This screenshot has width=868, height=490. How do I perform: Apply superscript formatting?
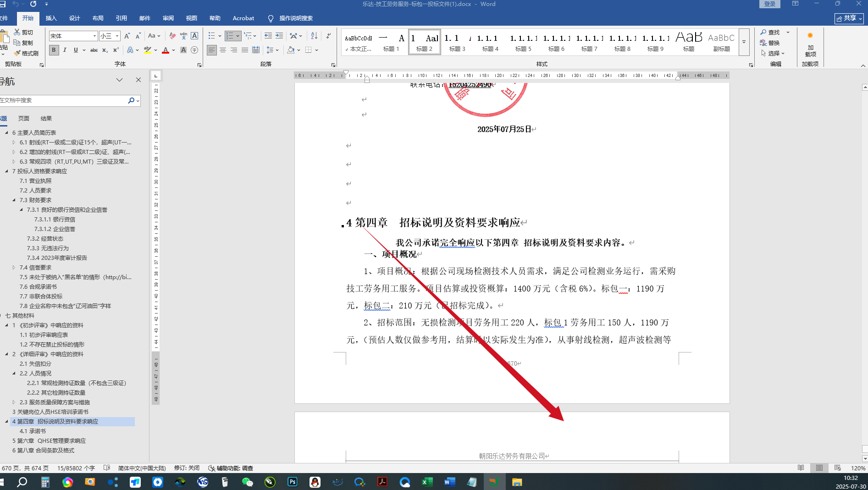(x=116, y=50)
